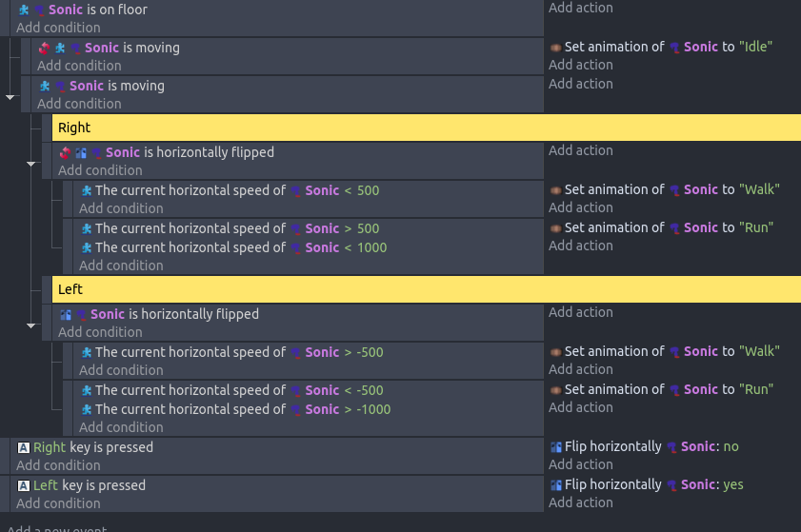The image size is (801, 532).
Task: Click the platformer icon of speed '< 1000' condition
Action: click(x=87, y=247)
